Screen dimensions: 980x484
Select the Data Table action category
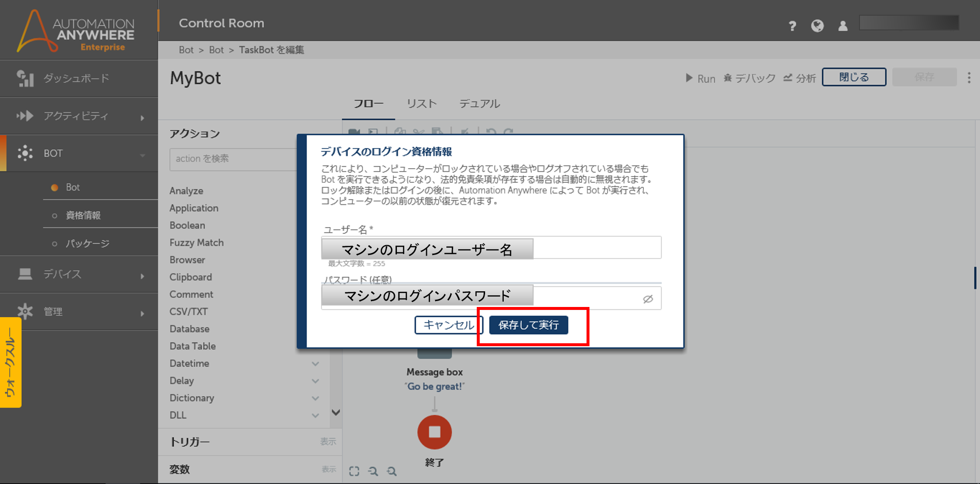pyautogui.click(x=193, y=346)
